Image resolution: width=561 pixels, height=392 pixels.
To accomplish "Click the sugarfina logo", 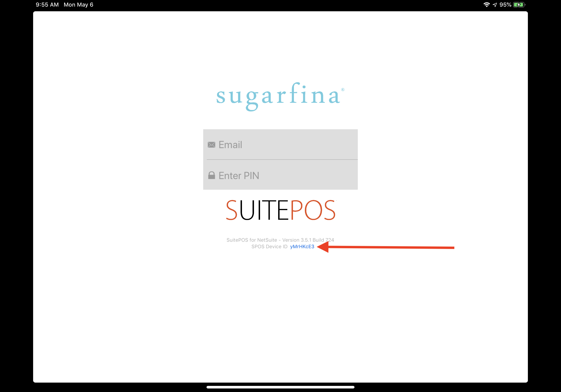I will (x=278, y=97).
